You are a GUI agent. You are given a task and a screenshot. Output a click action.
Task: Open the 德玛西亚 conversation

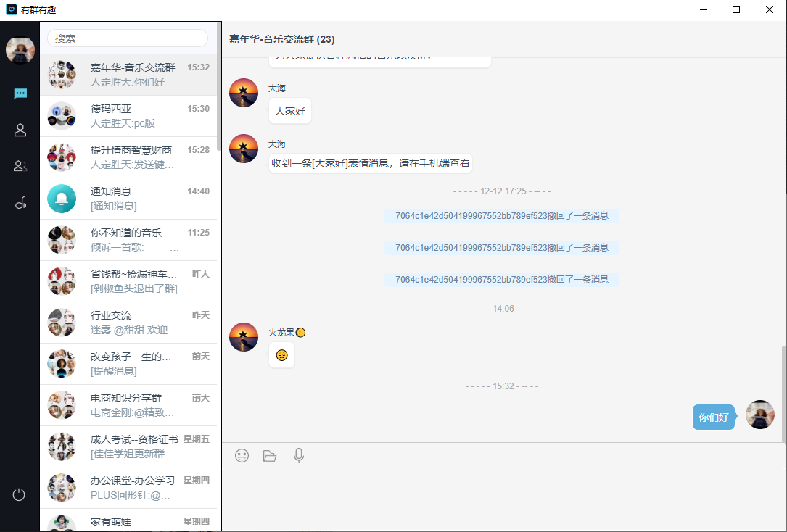[128, 116]
